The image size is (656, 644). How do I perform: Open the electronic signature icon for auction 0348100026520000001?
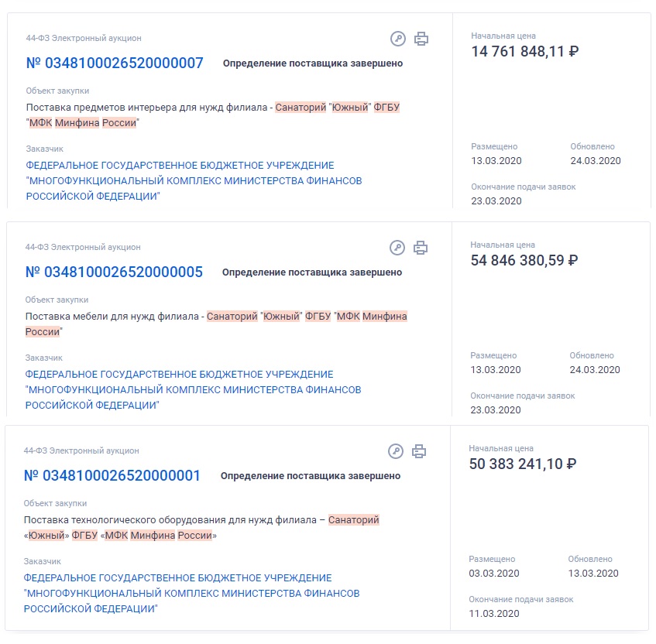click(395, 451)
